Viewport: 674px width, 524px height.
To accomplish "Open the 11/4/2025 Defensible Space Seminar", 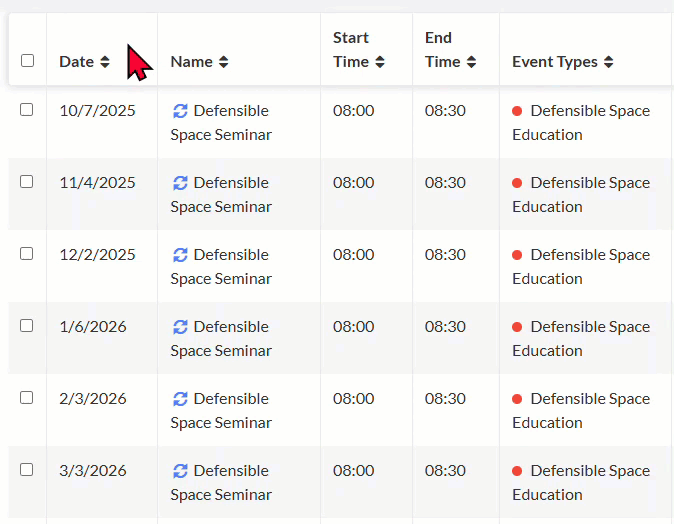I will (x=222, y=195).
